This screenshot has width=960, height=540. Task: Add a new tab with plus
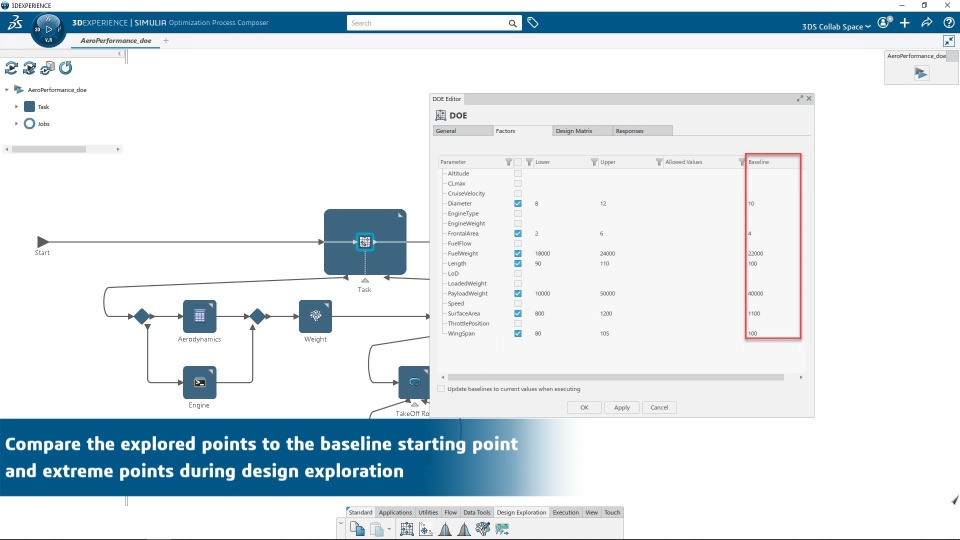[x=166, y=41]
